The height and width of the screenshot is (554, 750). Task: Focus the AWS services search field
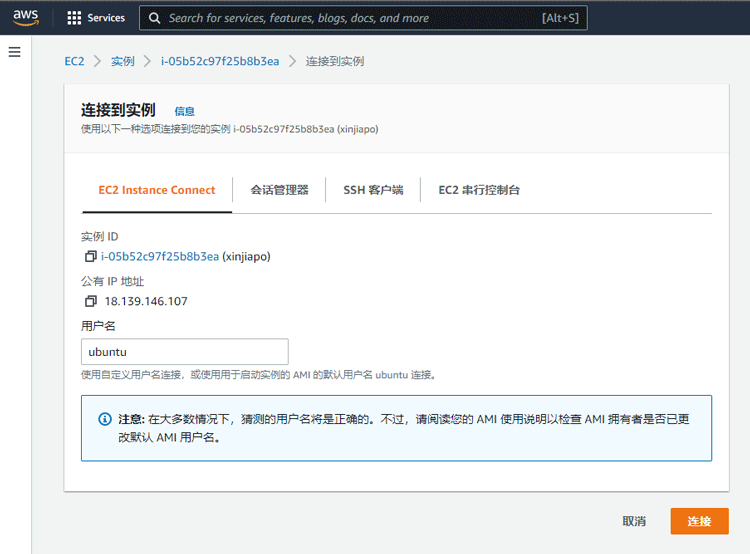[363, 18]
